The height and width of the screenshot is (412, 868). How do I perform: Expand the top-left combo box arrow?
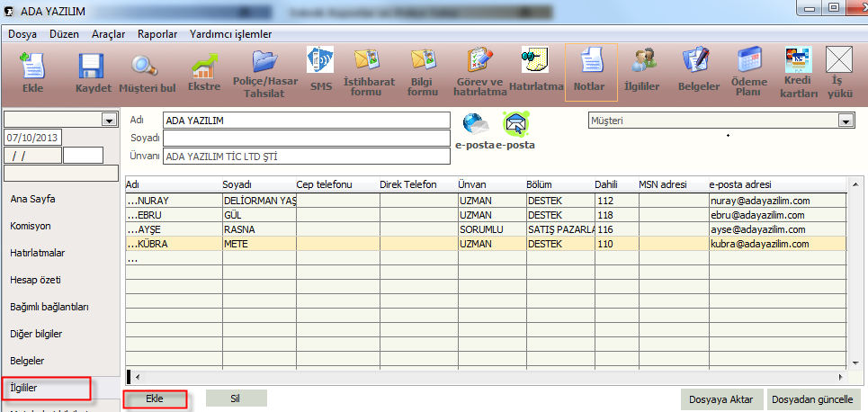click(110, 120)
